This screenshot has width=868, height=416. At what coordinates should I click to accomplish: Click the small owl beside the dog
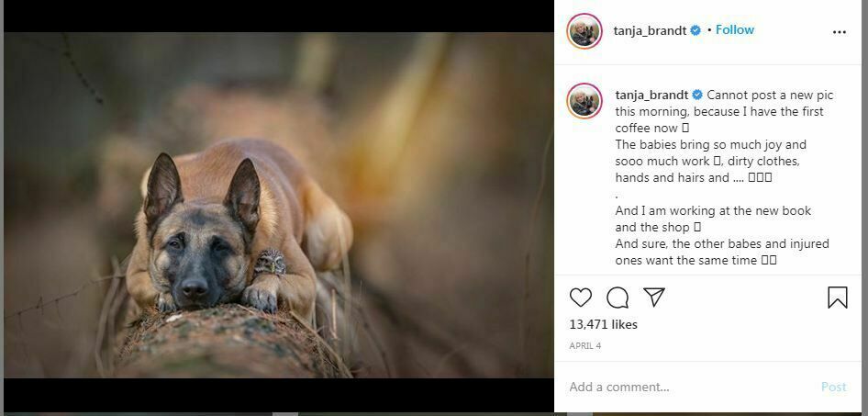point(268,264)
